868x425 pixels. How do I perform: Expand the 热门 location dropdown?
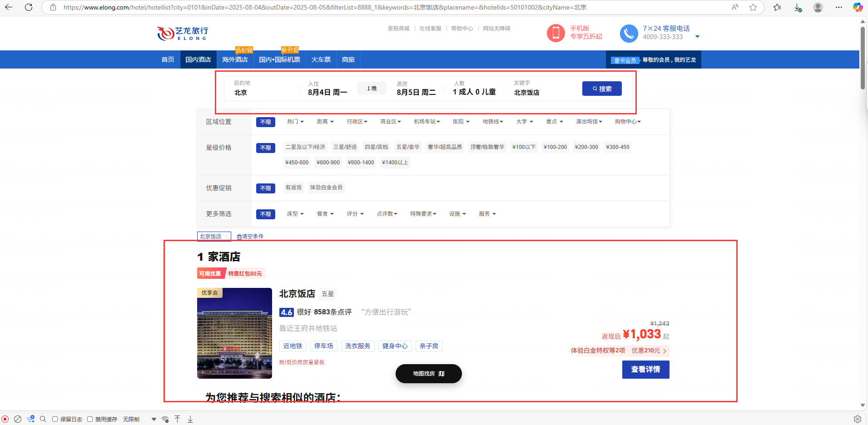point(295,122)
